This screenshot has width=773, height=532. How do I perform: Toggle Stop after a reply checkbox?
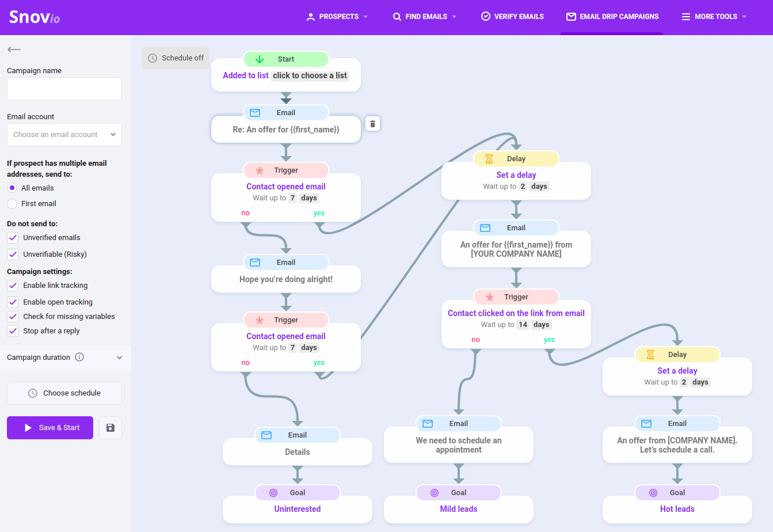[13, 330]
